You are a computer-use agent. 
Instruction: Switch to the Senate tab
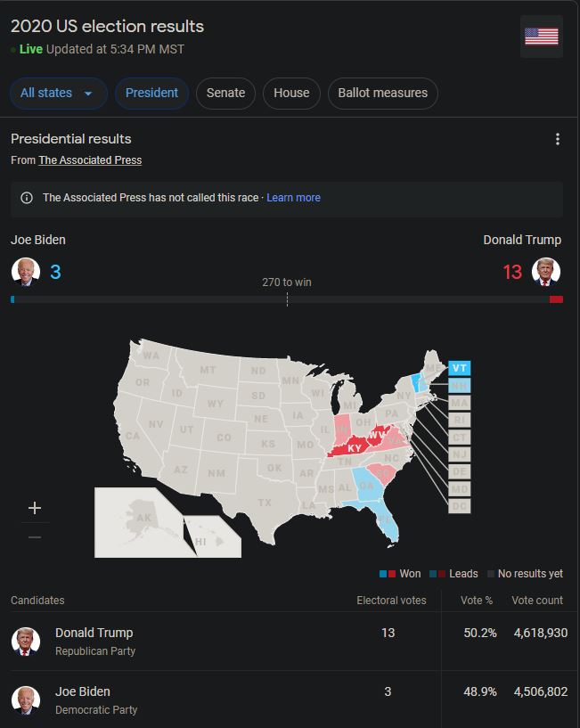point(225,93)
